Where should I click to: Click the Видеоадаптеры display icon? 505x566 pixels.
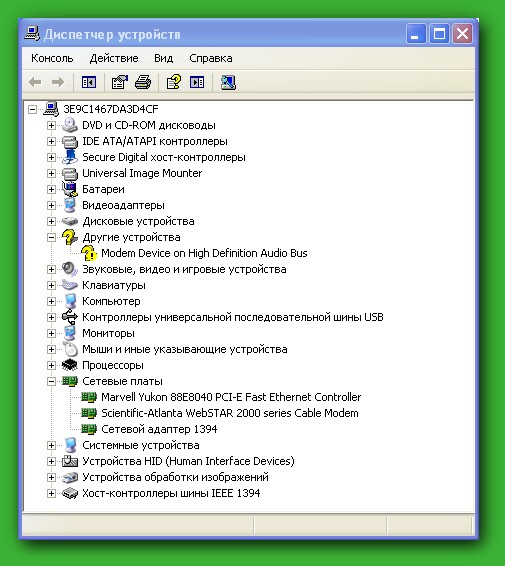(x=70, y=205)
